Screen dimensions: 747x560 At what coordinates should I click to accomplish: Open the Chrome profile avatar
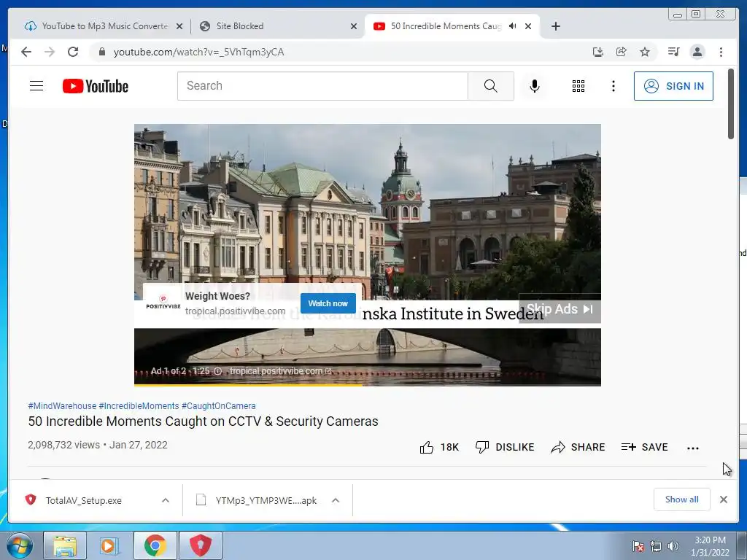[697, 52]
